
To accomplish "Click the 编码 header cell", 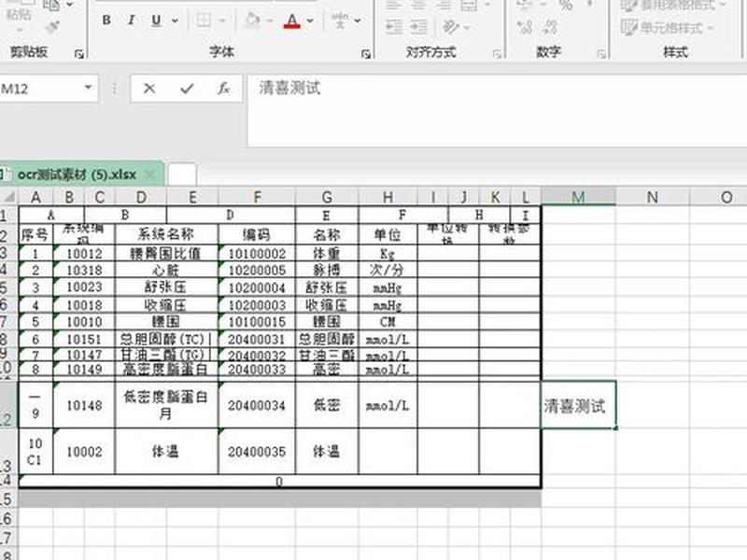I will 257,234.
